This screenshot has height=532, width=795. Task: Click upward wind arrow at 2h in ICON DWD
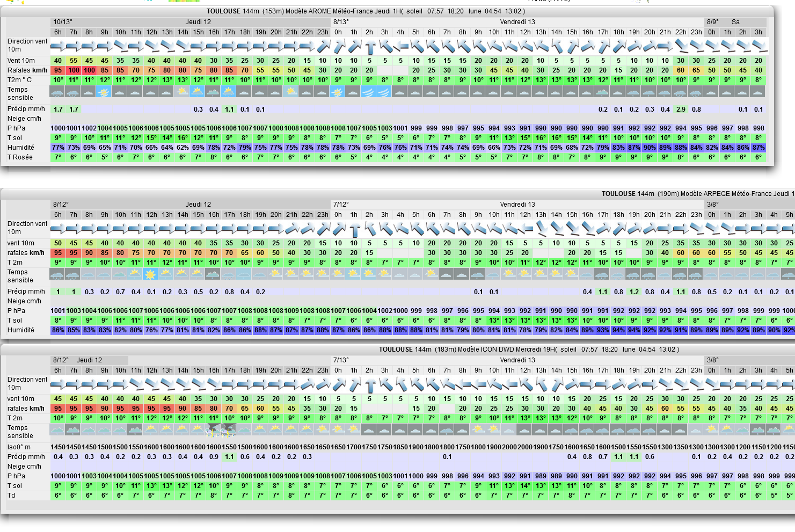(x=369, y=385)
